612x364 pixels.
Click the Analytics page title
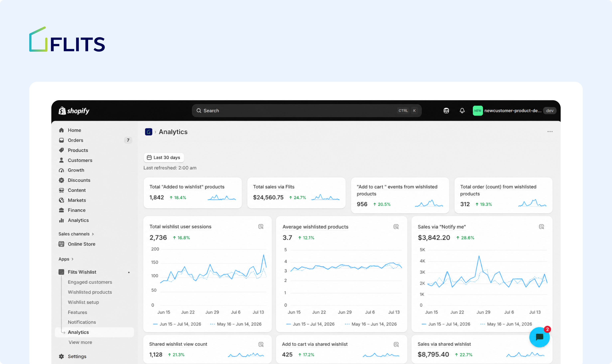pos(173,132)
